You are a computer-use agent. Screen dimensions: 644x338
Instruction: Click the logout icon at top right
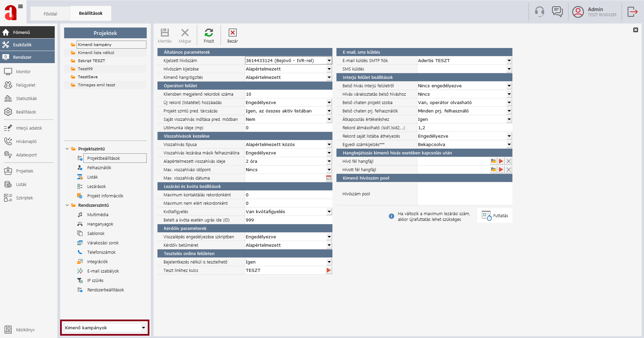pyautogui.click(x=632, y=12)
